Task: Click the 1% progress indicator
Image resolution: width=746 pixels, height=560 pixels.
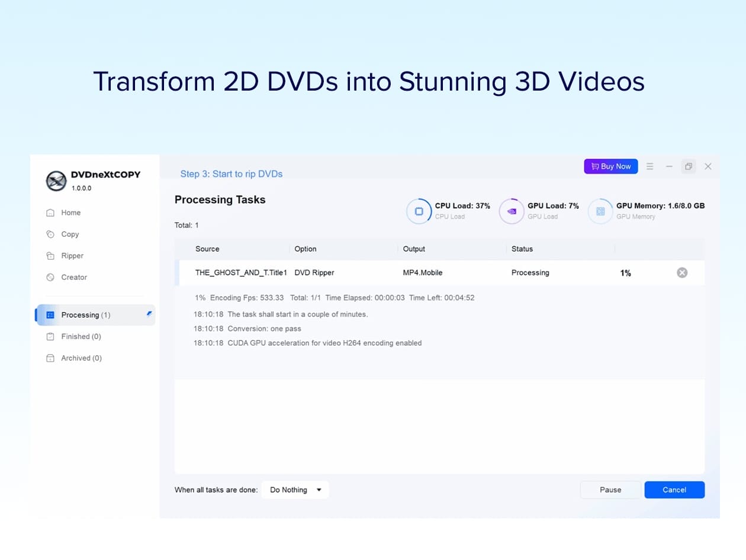Action: 625,273
